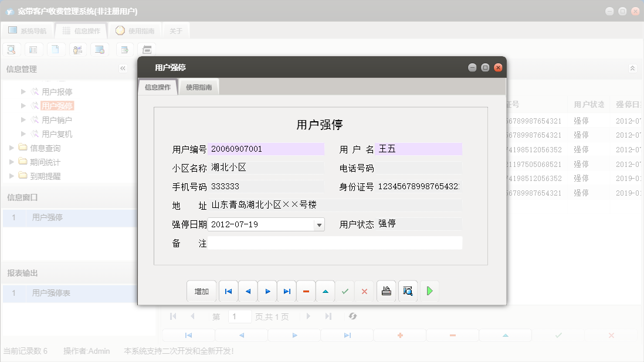644x362 pixels.
Task: Open print preview from the dialog toolbar
Action: point(408,291)
